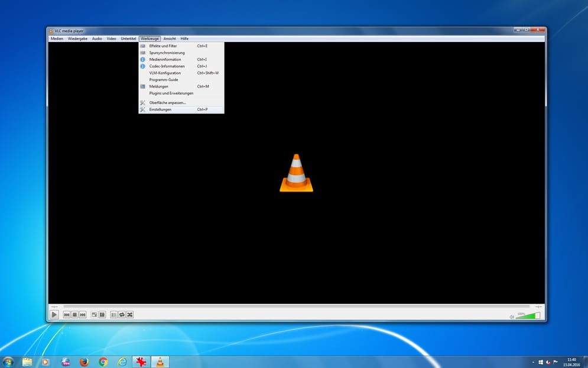Select Programm-Guide menu entry
588x368 pixels.
point(181,80)
